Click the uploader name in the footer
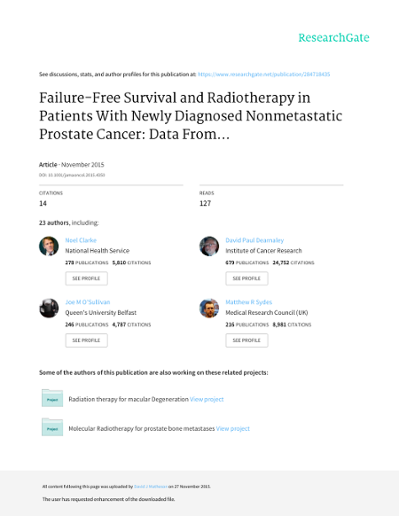This screenshot has width=399, height=516. click(x=151, y=487)
